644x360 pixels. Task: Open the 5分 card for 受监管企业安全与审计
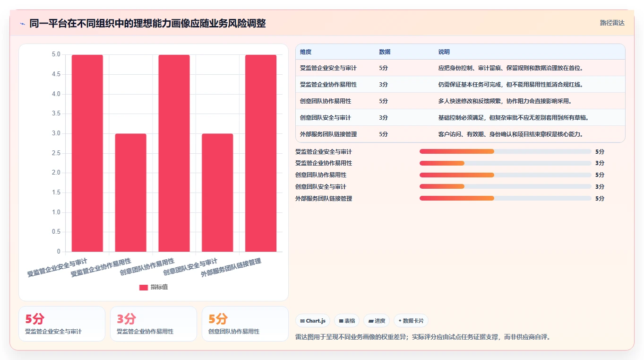(62, 324)
